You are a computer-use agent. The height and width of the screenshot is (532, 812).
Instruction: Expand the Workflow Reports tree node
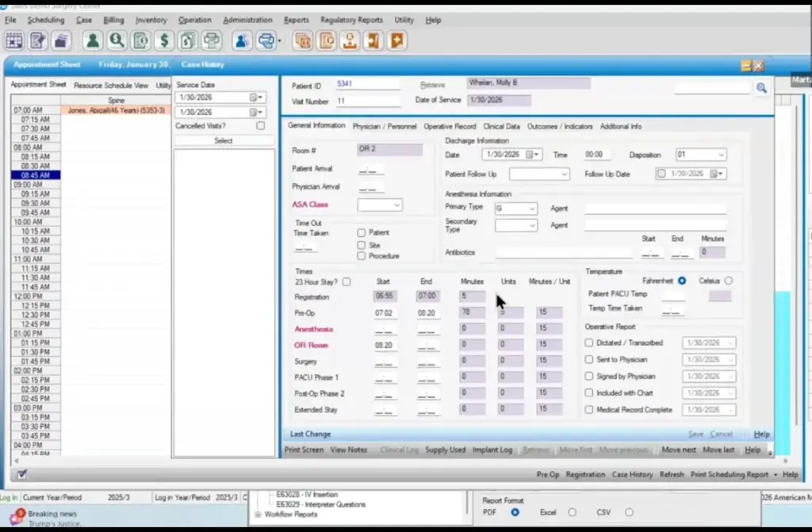tap(258, 515)
